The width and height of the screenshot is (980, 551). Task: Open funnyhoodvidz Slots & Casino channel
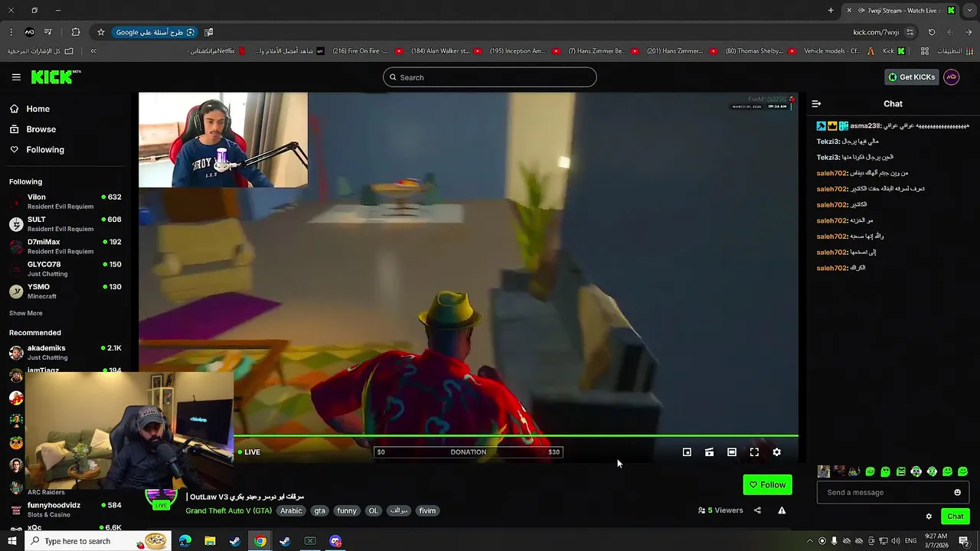click(x=66, y=510)
